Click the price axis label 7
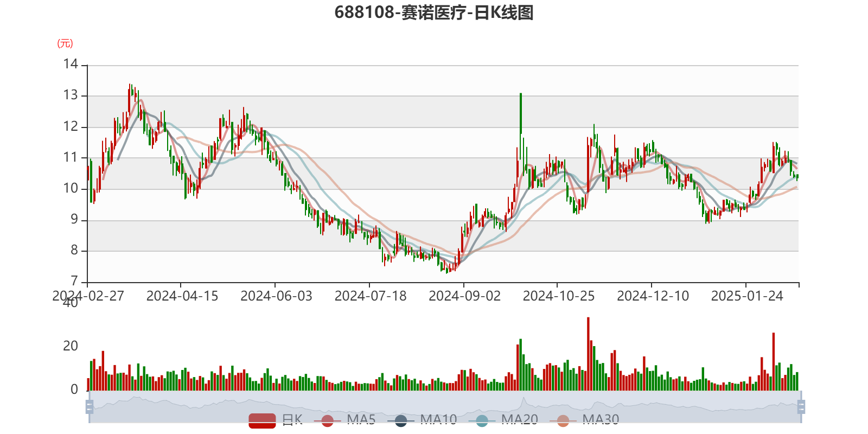Viewport: 868px width, 434px height. tap(74, 282)
